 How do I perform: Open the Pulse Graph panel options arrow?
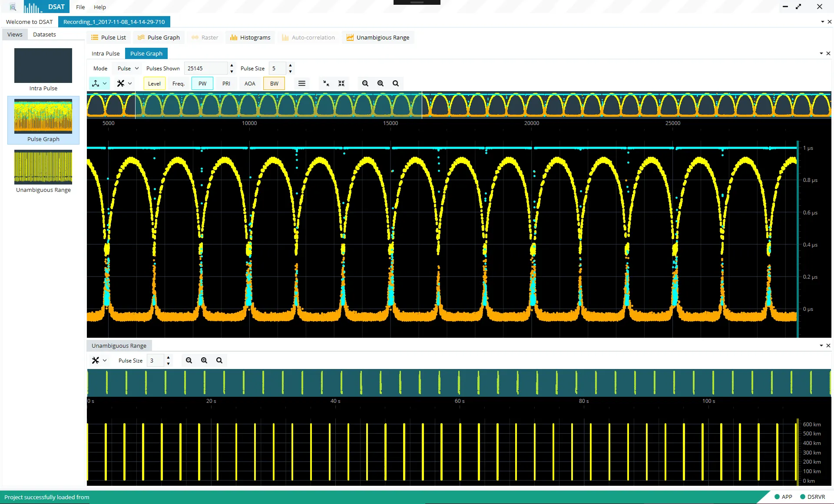point(821,53)
